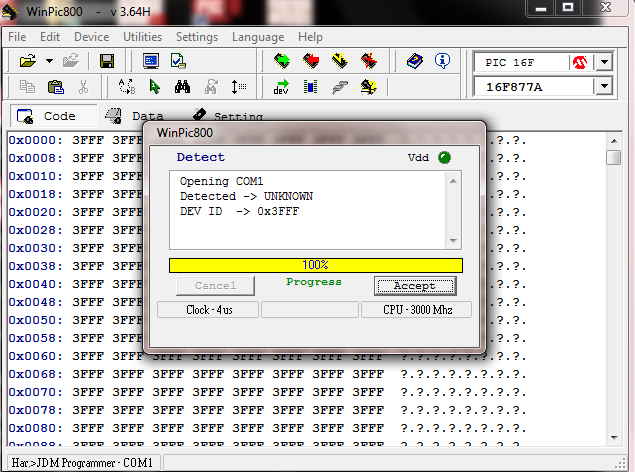The width and height of the screenshot is (635, 472).
Task: Click the document checkmark icon
Action: (178, 61)
